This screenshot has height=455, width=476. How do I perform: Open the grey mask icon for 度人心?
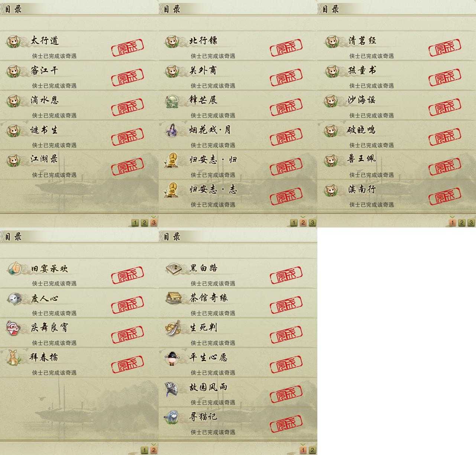click(14, 298)
